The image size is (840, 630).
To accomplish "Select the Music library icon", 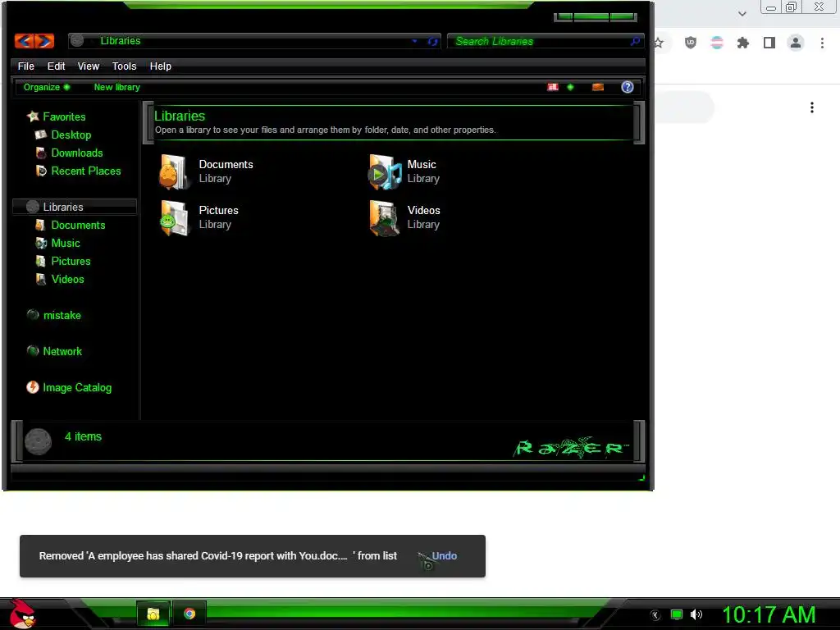I will (x=385, y=172).
